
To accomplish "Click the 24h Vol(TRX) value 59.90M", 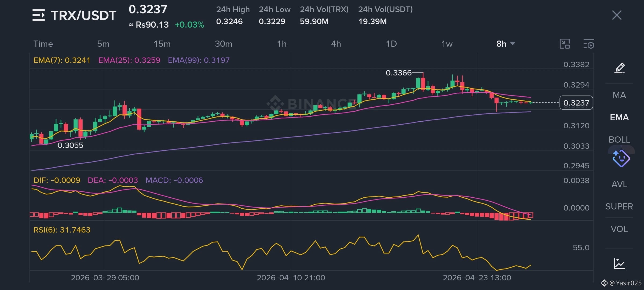I will point(314,21).
